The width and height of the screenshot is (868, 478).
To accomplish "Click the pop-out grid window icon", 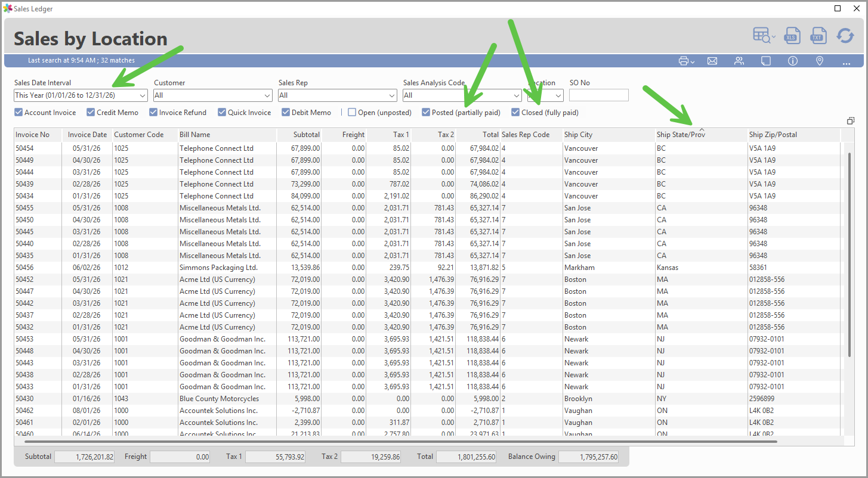I will pyautogui.click(x=851, y=121).
